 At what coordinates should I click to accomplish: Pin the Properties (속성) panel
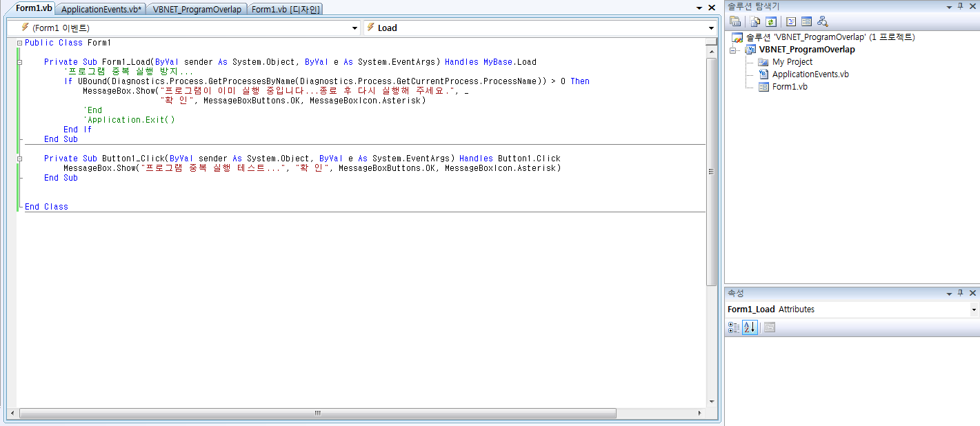(x=960, y=293)
